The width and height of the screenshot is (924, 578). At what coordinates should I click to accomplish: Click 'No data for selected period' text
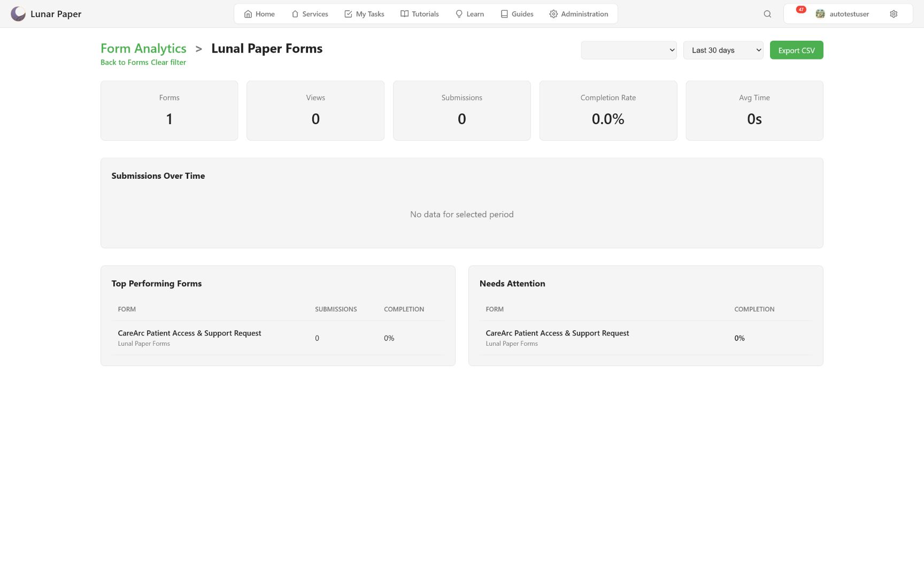tap(462, 214)
